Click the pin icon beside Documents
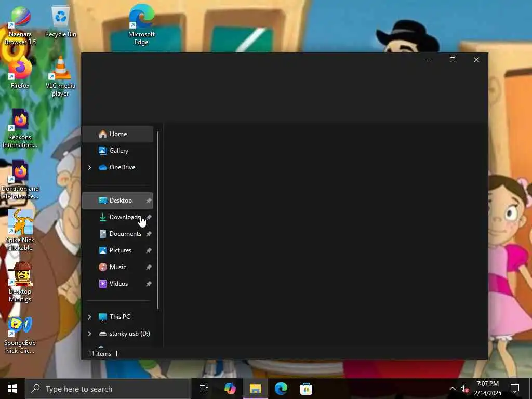Screen dimensions: 532x399 click(x=149, y=234)
